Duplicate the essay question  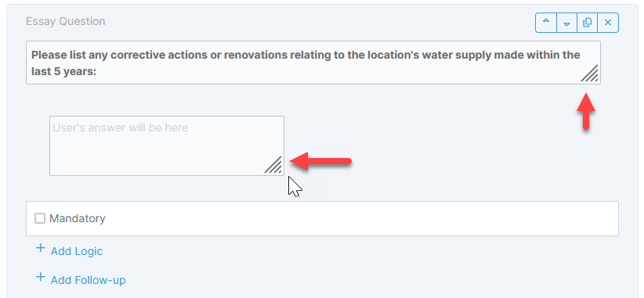(588, 23)
